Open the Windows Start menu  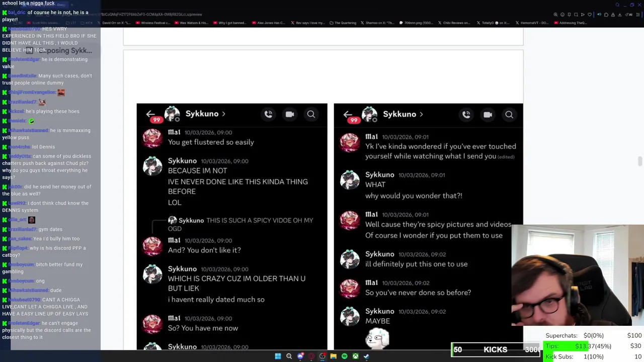(x=278, y=356)
